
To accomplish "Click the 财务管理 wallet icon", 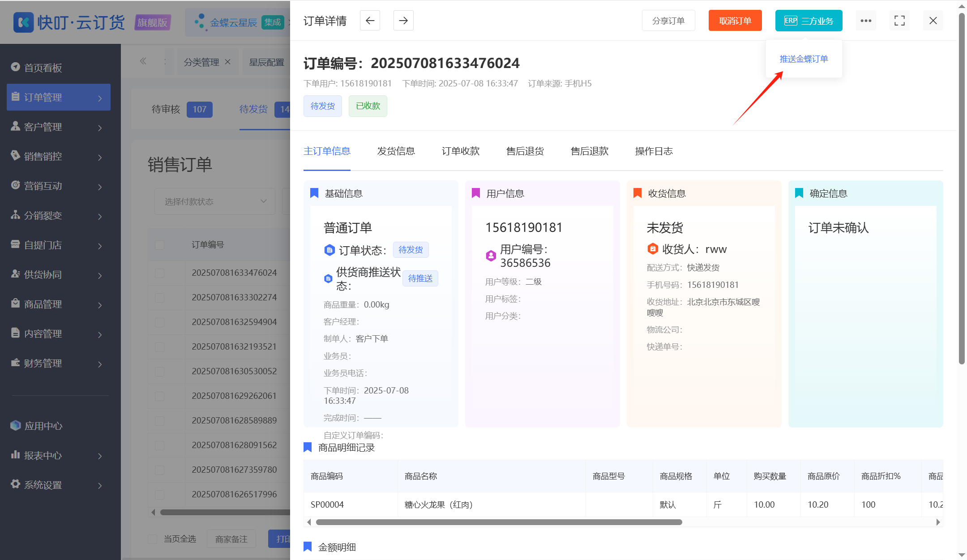I will click(16, 363).
